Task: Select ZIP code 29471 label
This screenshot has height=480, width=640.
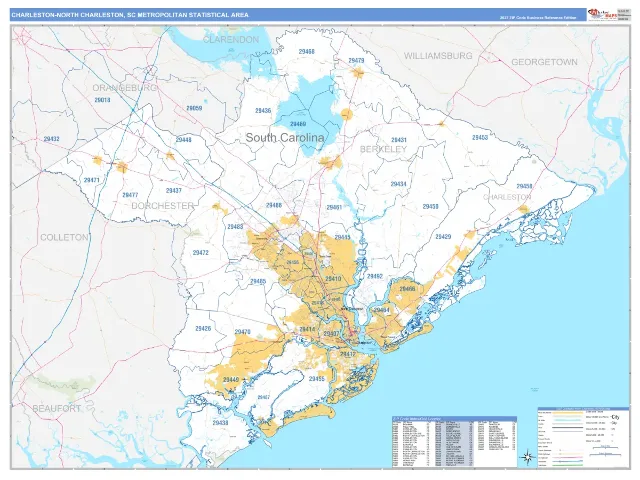Action: click(x=91, y=180)
